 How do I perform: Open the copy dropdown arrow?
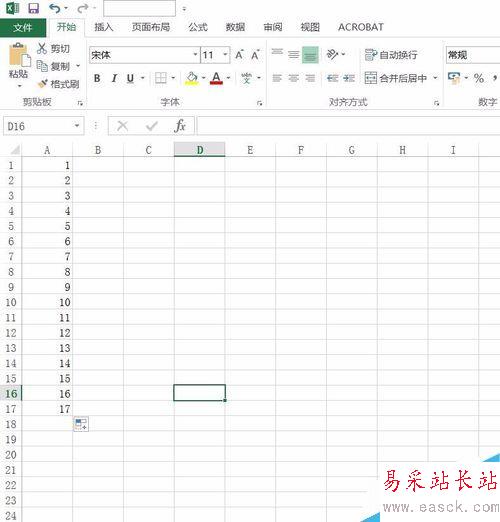pos(78,66)
